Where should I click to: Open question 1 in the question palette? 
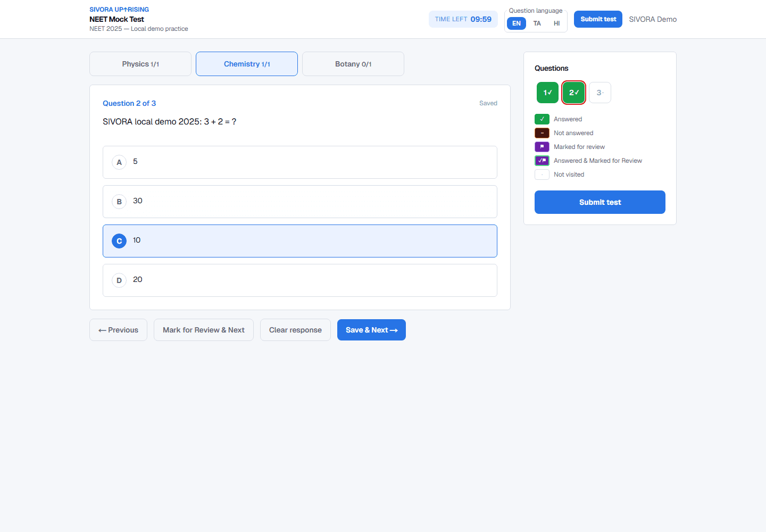547,93
